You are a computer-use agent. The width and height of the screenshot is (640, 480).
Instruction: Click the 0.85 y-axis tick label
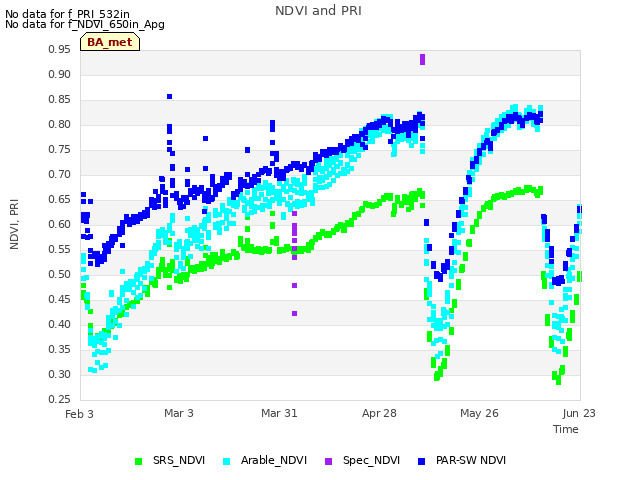point(59,99)
